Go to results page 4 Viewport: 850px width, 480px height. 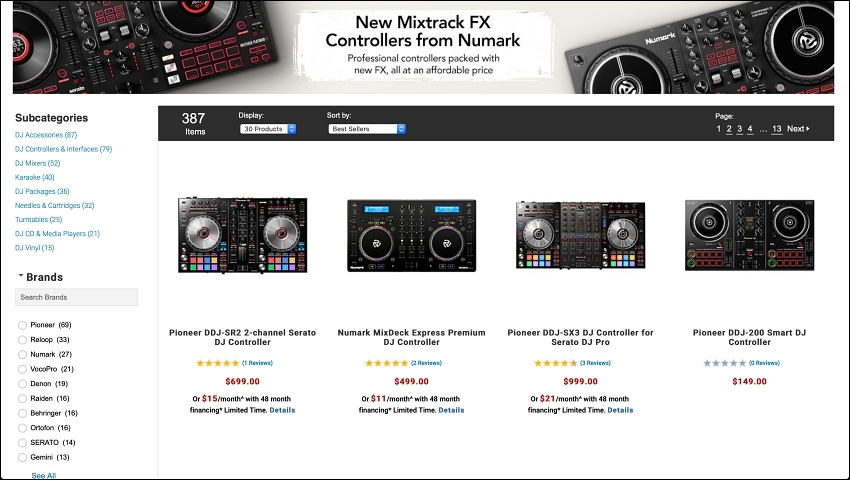[x=750, y=129]
